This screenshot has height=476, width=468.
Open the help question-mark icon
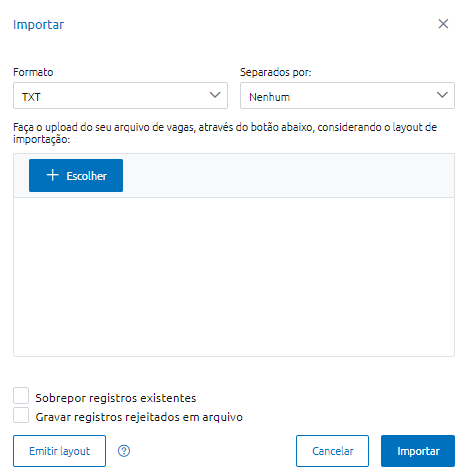click(124, 451)
